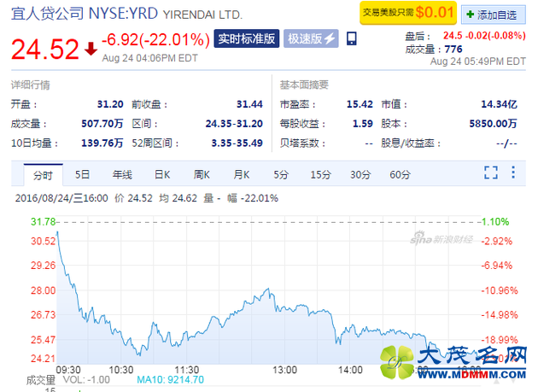538x392 pixels.
Task: Select the 年线 chart tab
Action: (122, 174)
